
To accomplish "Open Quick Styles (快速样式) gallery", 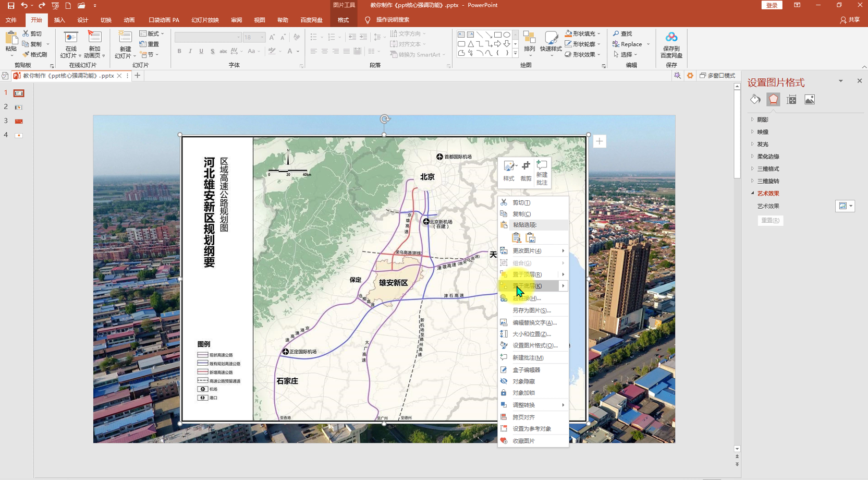I will [x=551, y=43].
